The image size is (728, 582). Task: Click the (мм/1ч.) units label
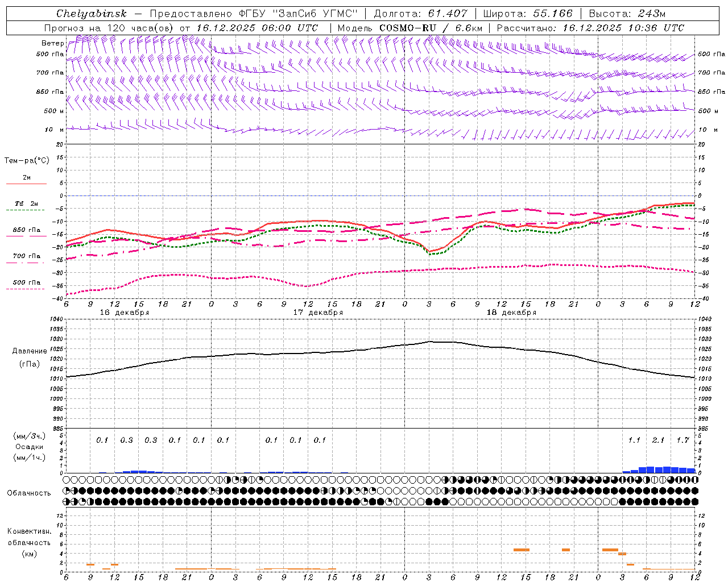tap(29, 458)
